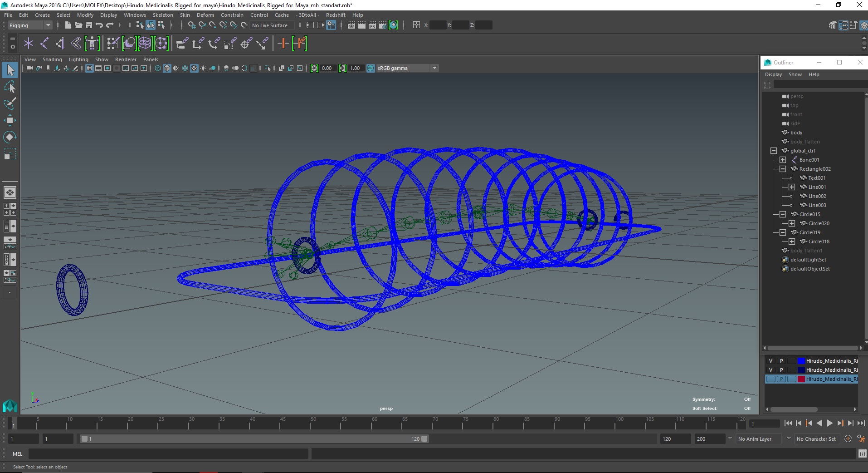Click the Outliner search field
Viewport: 868px width, 473px height.
click(x=820, y=85)
